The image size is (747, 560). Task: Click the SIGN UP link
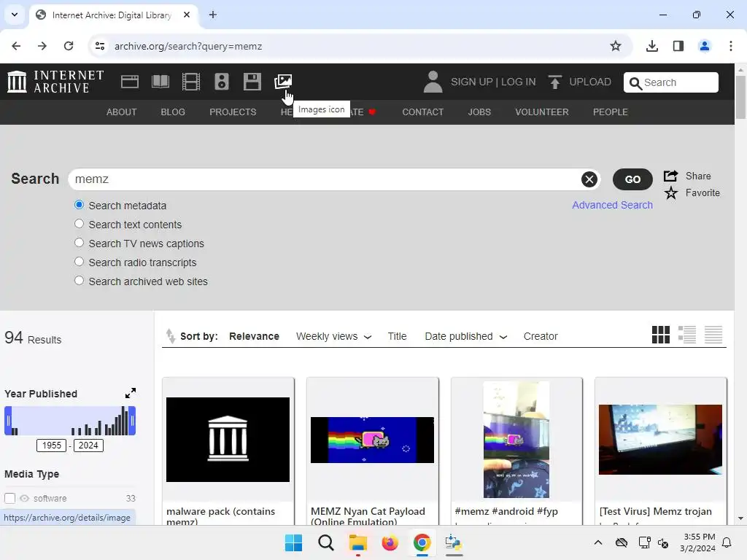(472, 82)
